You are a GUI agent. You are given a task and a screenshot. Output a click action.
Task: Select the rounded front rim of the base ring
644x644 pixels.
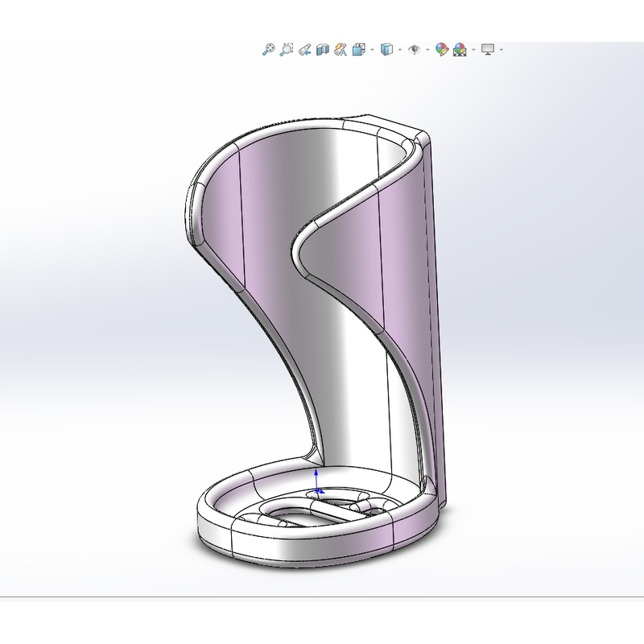coord(306,549)
